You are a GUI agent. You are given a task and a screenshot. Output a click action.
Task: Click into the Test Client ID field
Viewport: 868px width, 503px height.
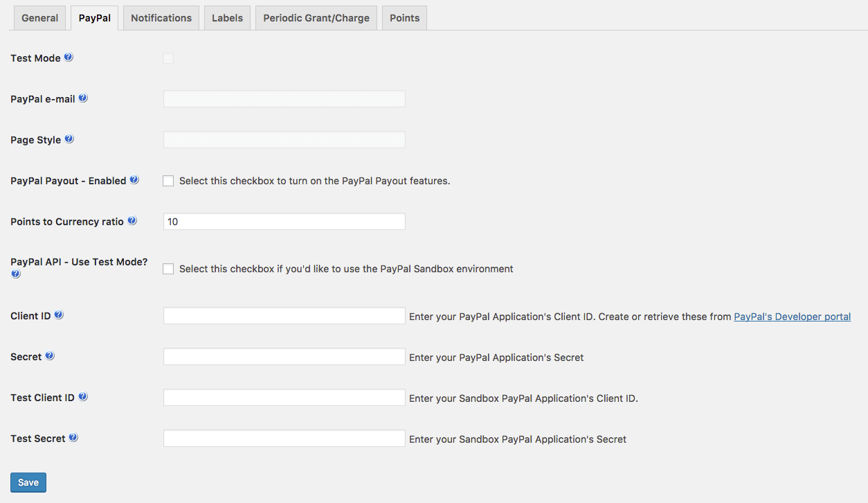click(284, 398)
